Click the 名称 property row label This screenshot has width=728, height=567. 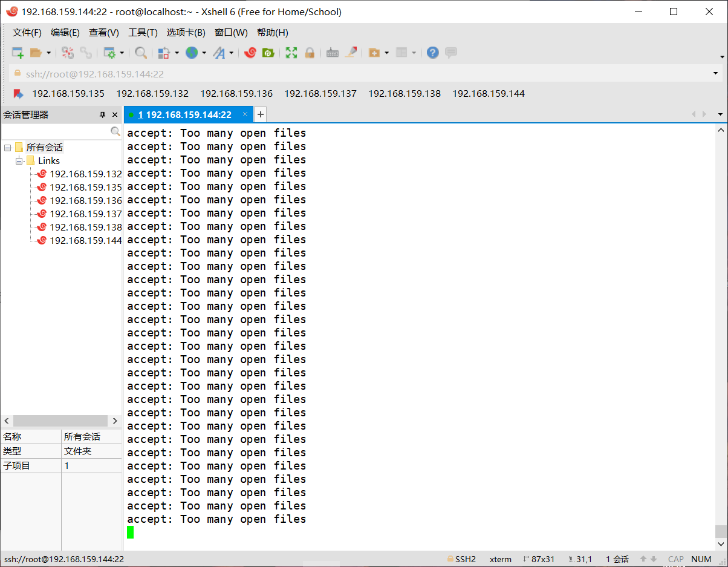(12, 437)
